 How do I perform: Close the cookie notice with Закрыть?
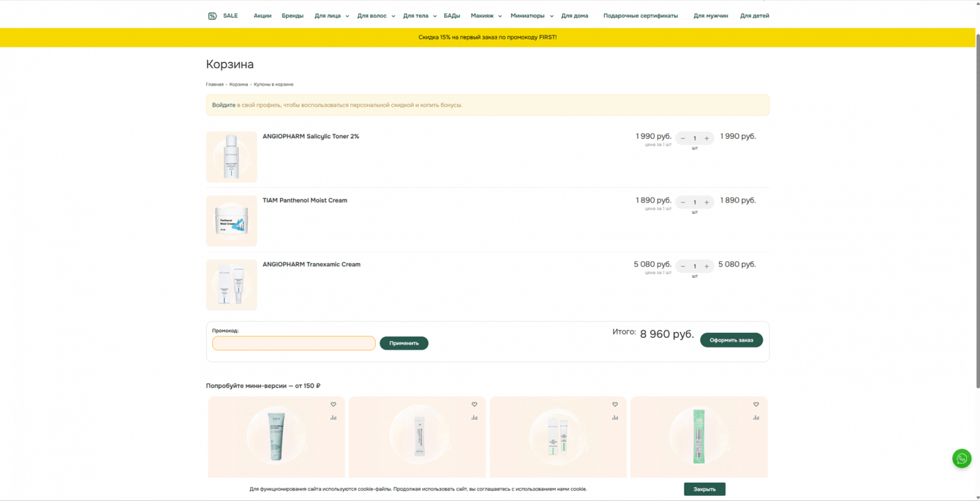tap(704, 489)
